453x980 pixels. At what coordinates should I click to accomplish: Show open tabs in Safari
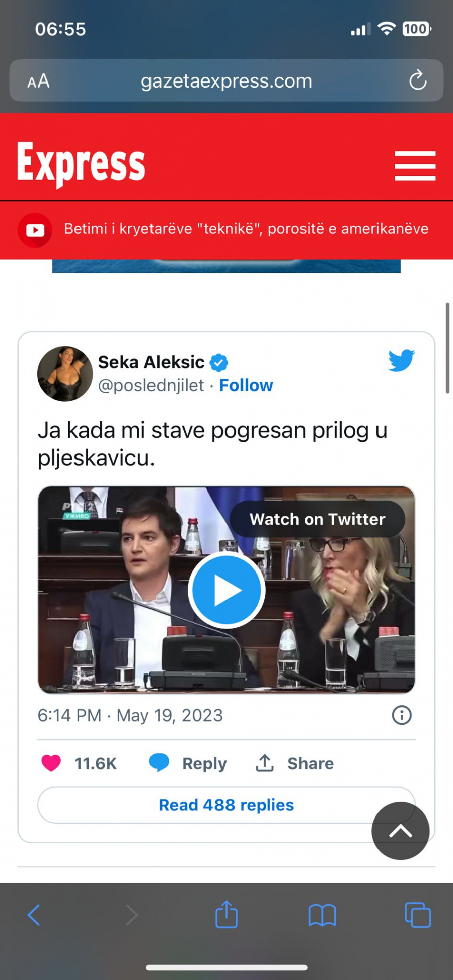(418, 915)
